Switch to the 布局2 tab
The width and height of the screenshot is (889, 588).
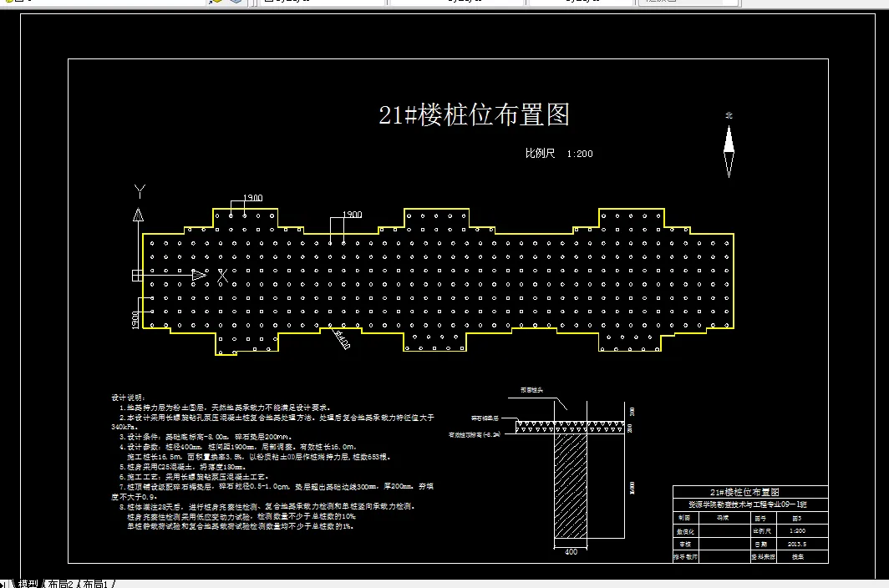[x=62, y=581]
